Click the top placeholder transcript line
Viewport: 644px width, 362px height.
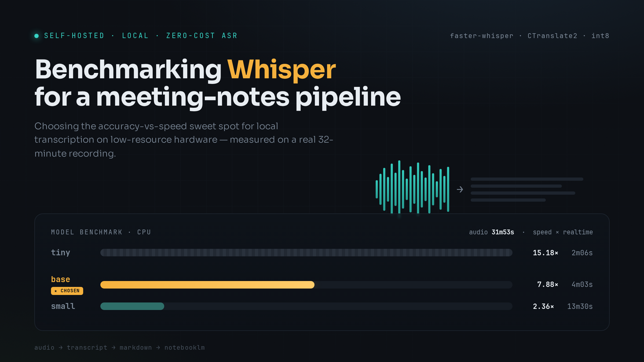click(527, 179)
